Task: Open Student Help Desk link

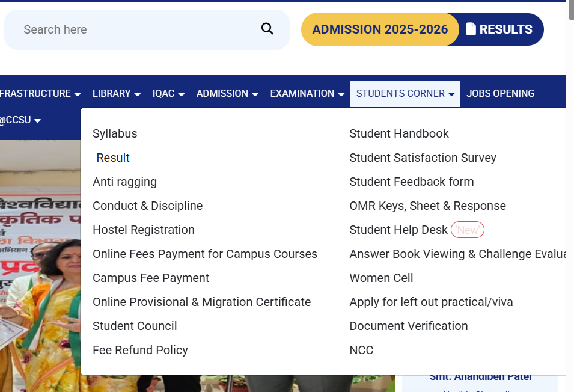Action: (x=398, y=230)
